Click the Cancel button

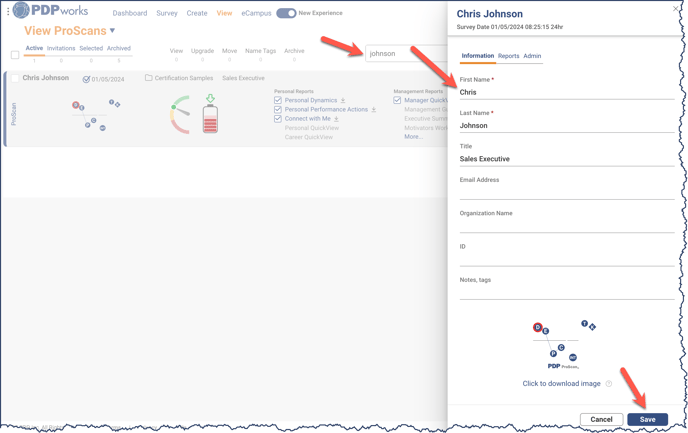[601, 419]
